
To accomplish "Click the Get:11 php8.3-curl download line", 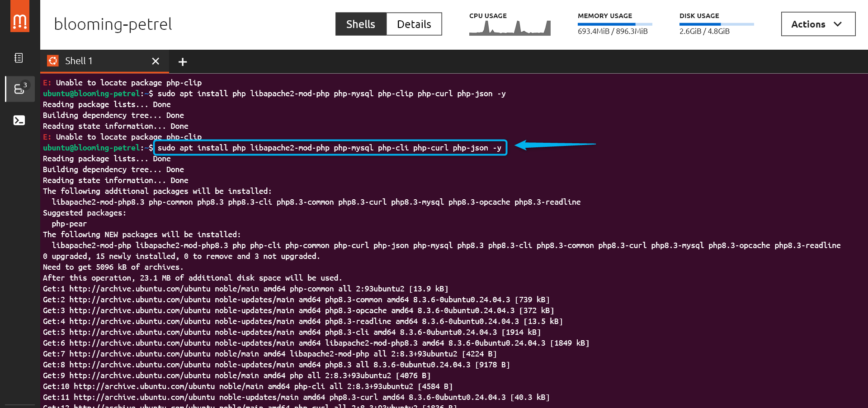I will 296,397.
